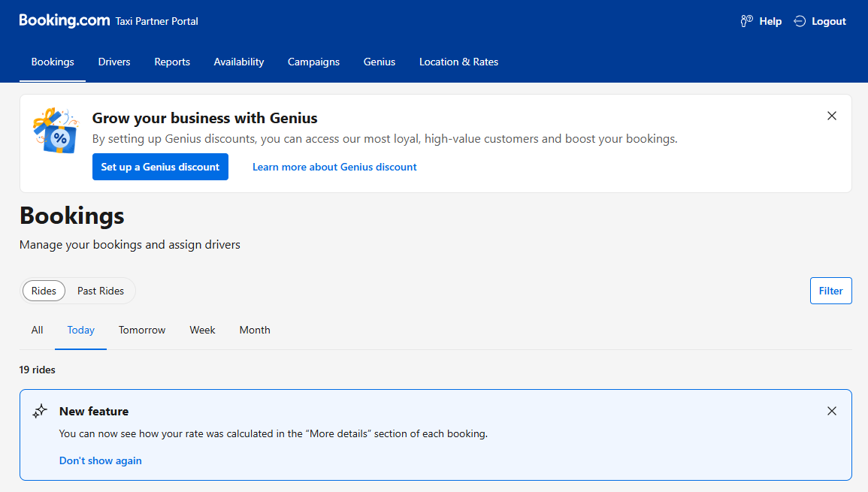Switch to the Availability tab
The width and height of the screenshot is (868, 492).
click(x=238, y=62)
